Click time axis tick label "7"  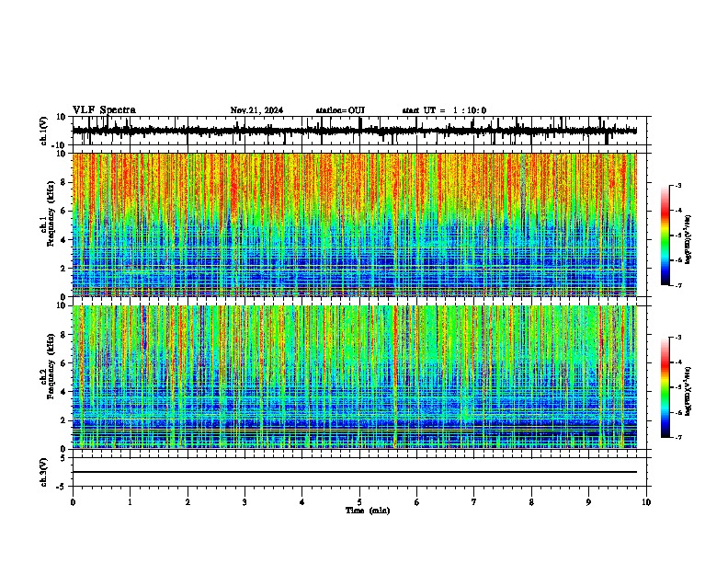[474, 502]
